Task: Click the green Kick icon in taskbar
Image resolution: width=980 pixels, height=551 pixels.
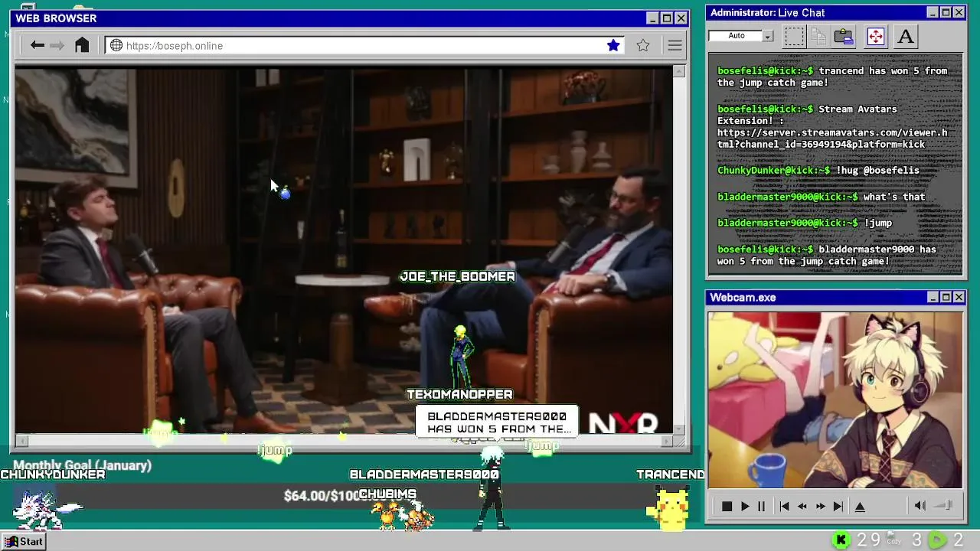Action: point(841,540)
